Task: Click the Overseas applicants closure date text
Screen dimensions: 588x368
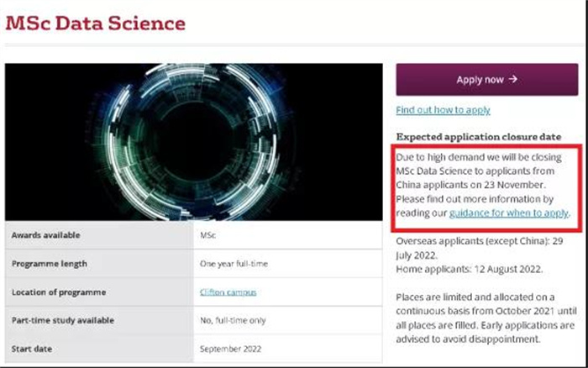Action: (480, 248)
